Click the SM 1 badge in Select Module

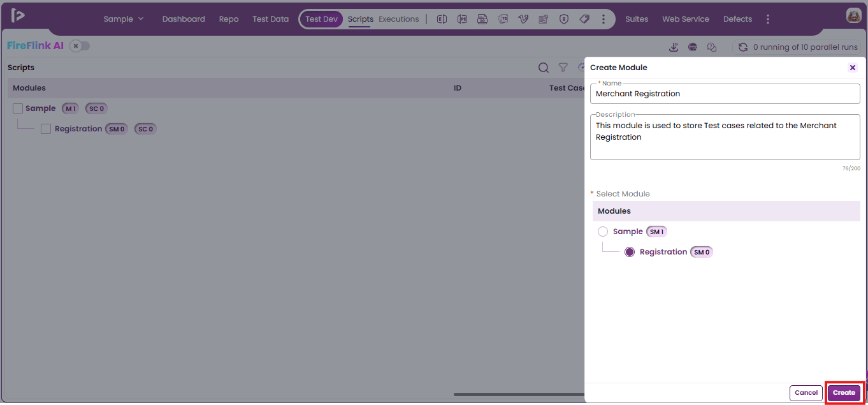(657, 232)
